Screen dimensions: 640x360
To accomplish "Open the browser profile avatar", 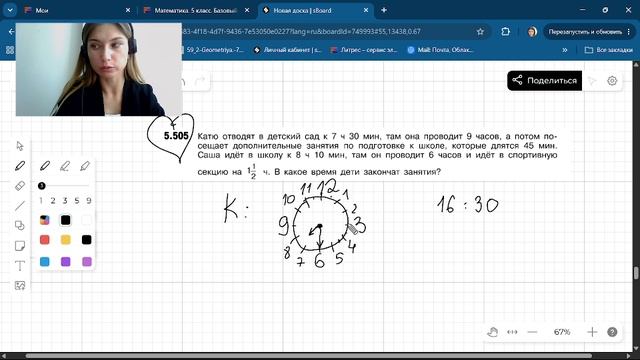I will (x=532, y=31).
